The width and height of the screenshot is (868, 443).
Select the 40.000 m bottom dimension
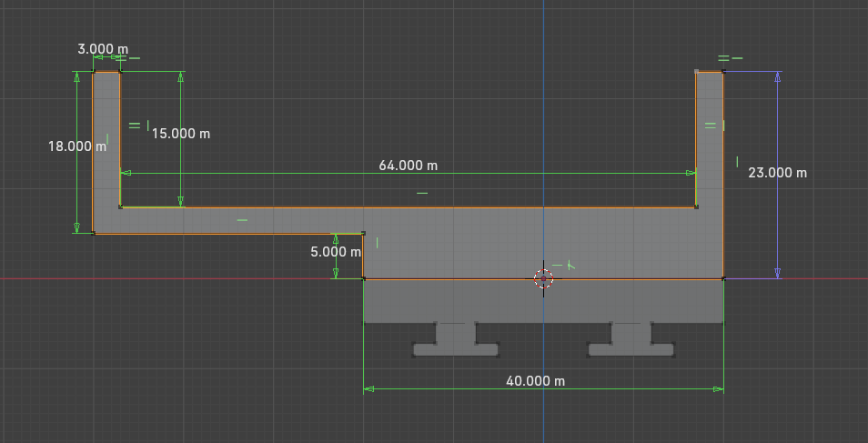[x=535, y=381]
